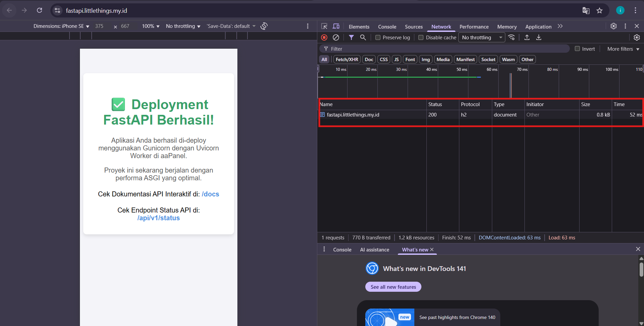The image size is (644, 326).
Task: Filter requests by Img type
Action: [425, 59]
